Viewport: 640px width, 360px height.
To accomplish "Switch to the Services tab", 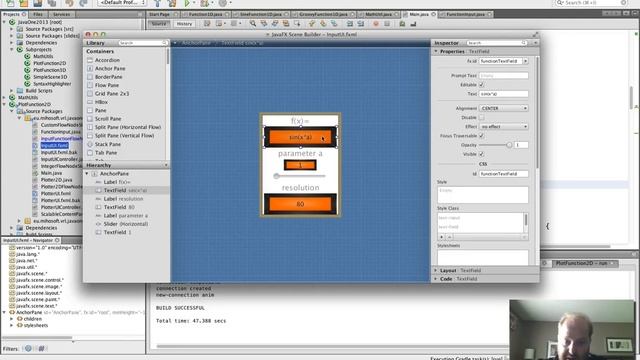I will tap(62, 14).
